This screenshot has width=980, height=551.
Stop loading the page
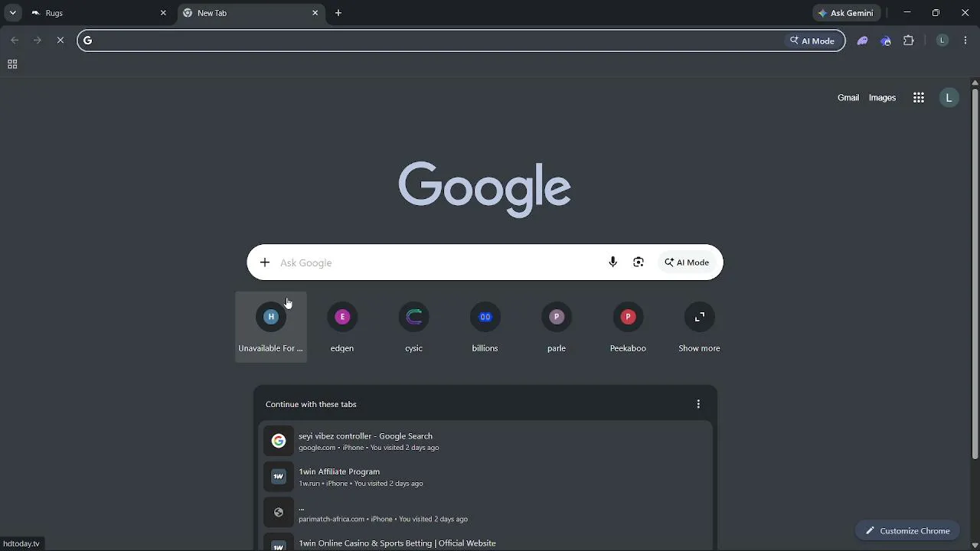click(60, 41)
